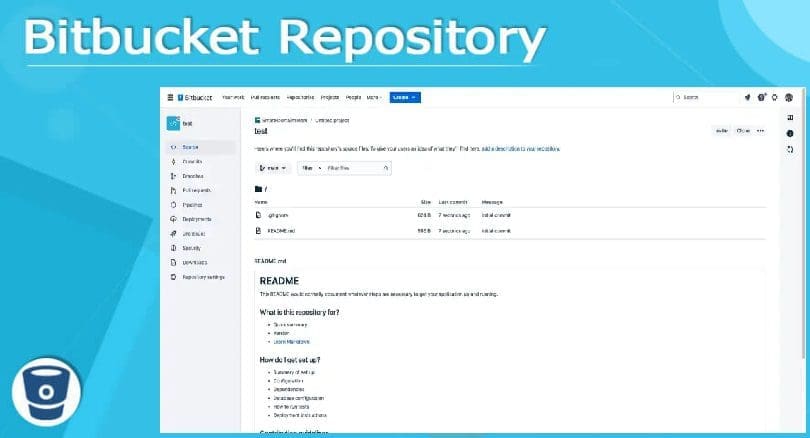Select Source in the sidebar

(x=201, y=147)
